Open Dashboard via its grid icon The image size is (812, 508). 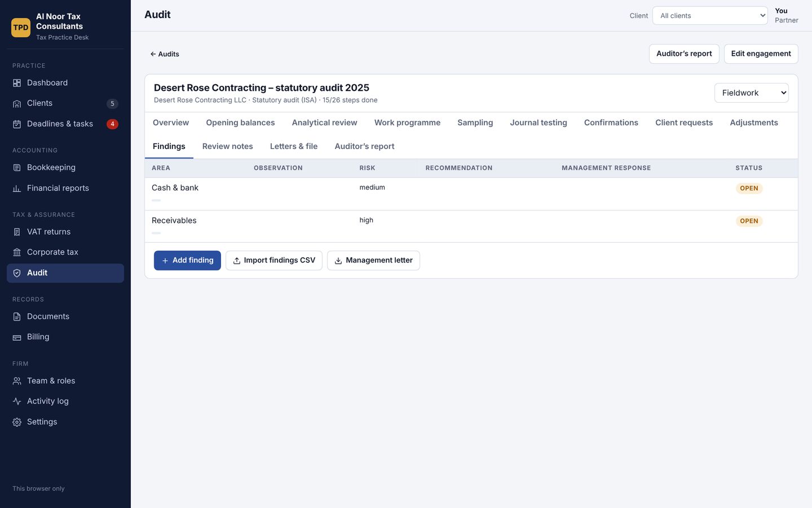(17, 83)
